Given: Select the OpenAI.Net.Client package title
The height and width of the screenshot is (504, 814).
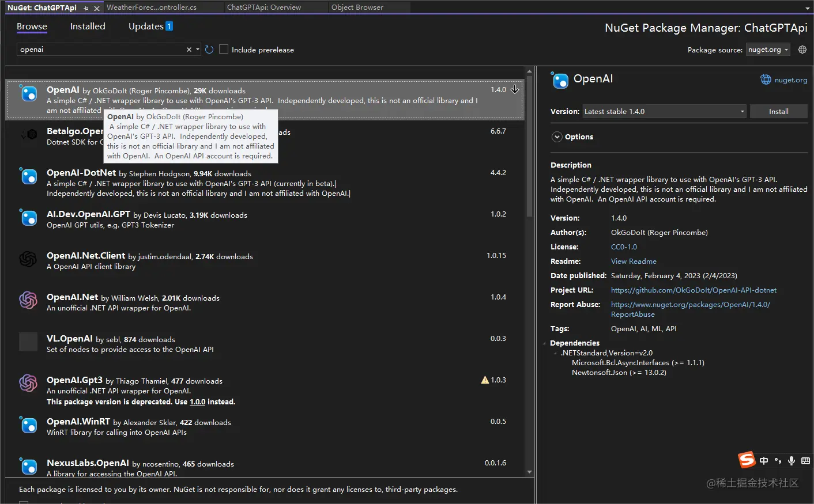Looking at the screenshot, I should pos(86,256).
